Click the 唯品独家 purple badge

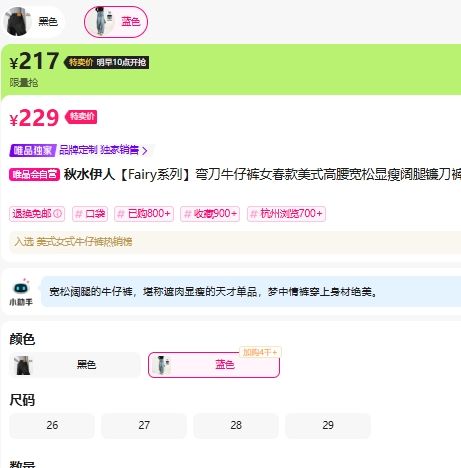click(33, 150)
